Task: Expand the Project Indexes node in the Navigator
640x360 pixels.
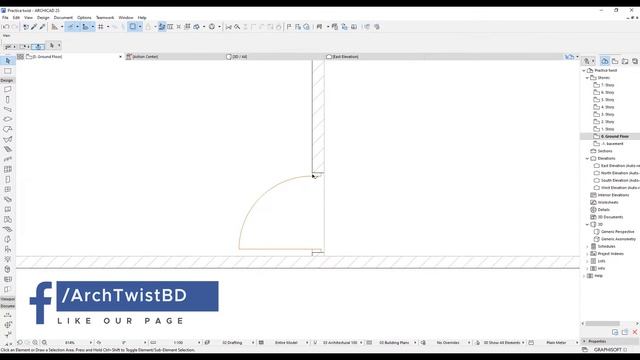Action: pyautogui.click(x=587, y=254)
